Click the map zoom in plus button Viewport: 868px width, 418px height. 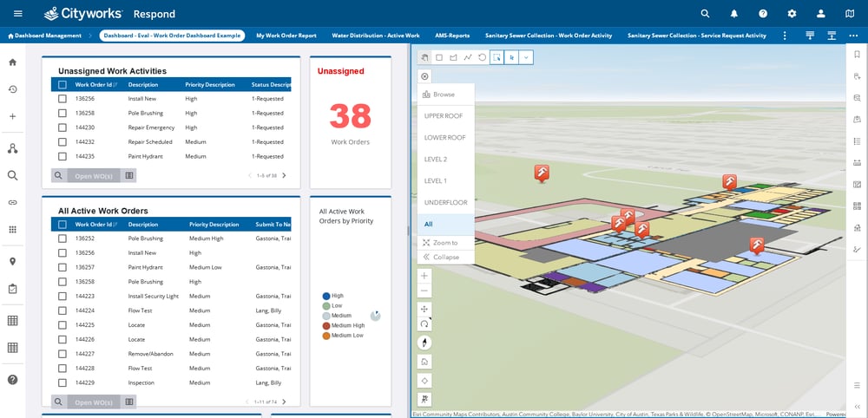(x=424, y=276)
